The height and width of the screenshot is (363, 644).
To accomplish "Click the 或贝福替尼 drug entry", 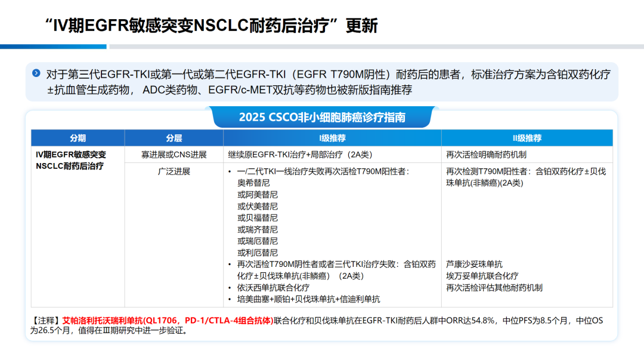I will coord(258,218).
